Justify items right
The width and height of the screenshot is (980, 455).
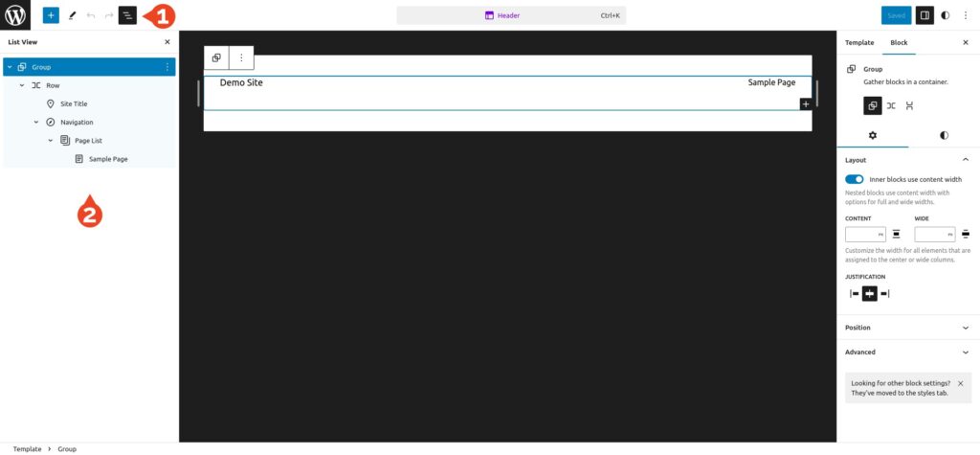tap(884, 293)
